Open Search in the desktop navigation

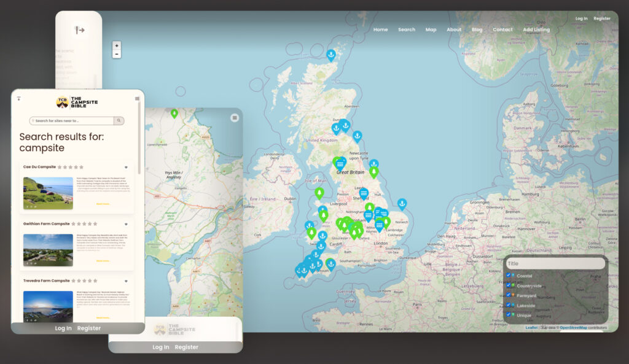[x=407, y=29]
